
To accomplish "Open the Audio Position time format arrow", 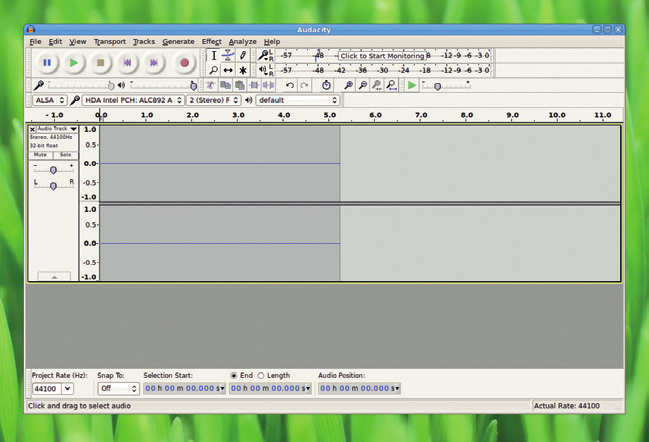I will [397, 388].
